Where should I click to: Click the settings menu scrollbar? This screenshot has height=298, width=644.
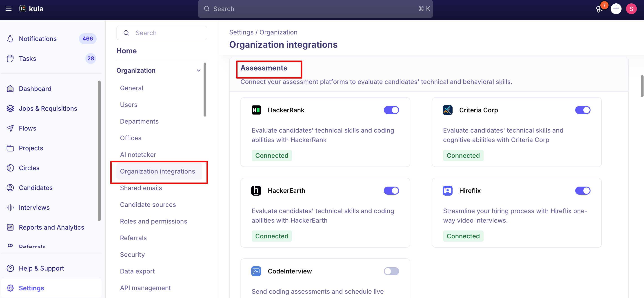pos(205,90)
